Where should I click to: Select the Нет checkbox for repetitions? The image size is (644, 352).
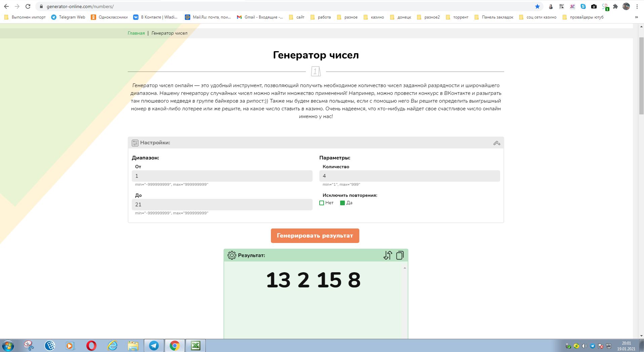(x=322, y=203)
